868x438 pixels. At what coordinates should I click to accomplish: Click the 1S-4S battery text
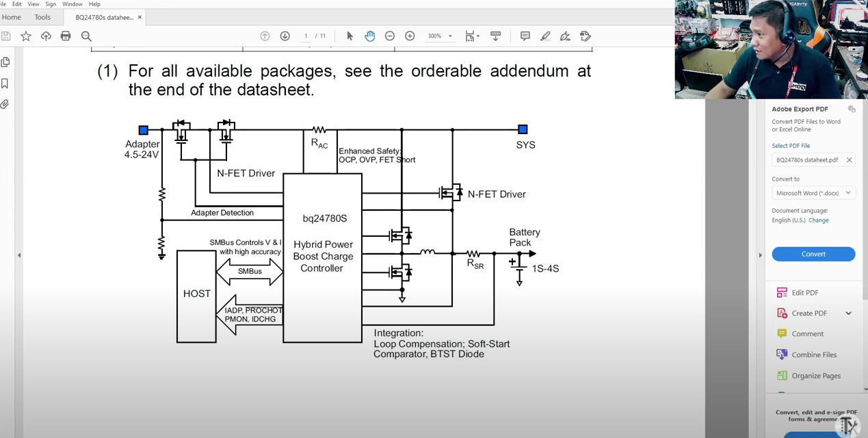coord(545,269)
